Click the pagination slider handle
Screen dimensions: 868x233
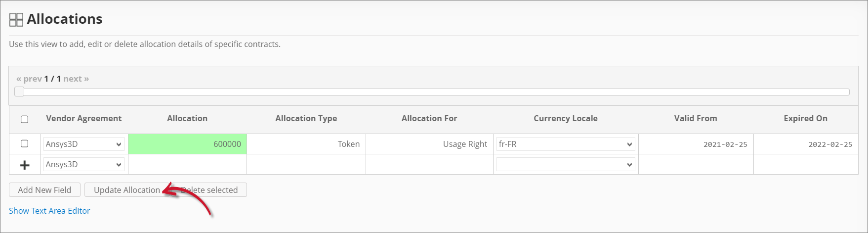(x=19, y=92)
